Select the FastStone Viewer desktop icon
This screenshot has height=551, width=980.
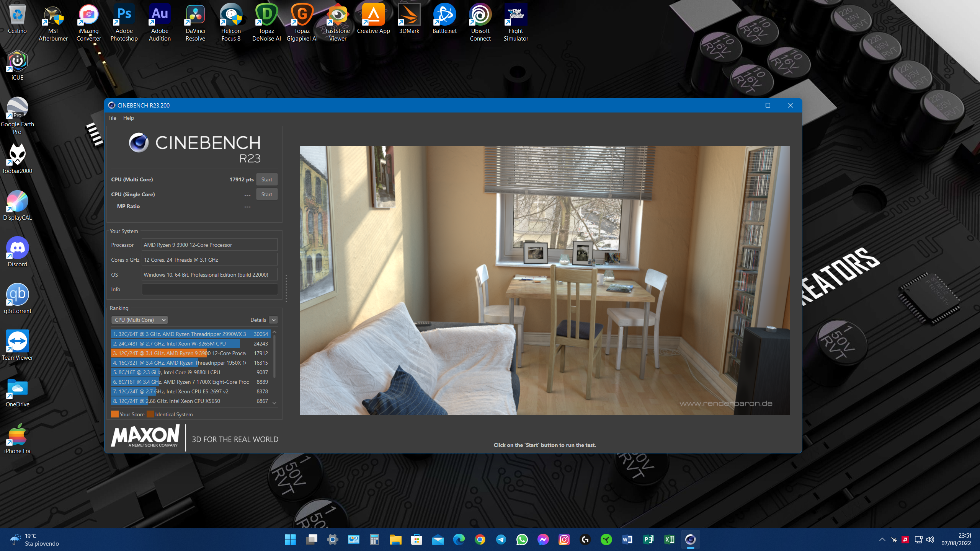(338, 23)
